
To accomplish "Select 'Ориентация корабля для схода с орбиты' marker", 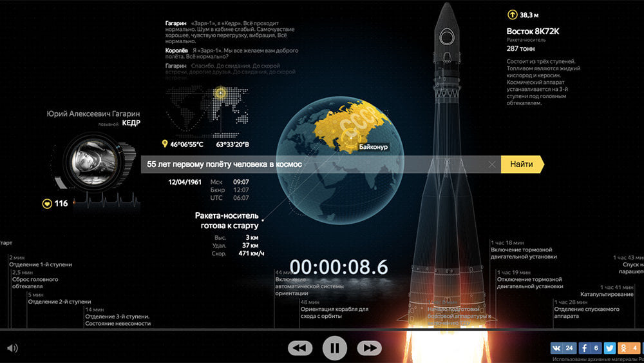I will (334, 313).
